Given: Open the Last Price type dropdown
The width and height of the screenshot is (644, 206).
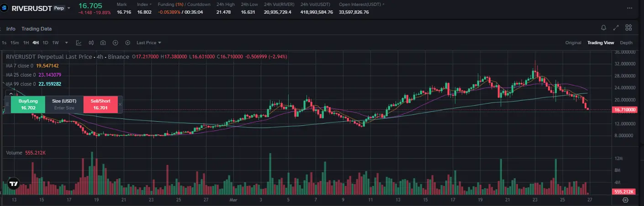Looking at the screenshot, I should point(149,43).
